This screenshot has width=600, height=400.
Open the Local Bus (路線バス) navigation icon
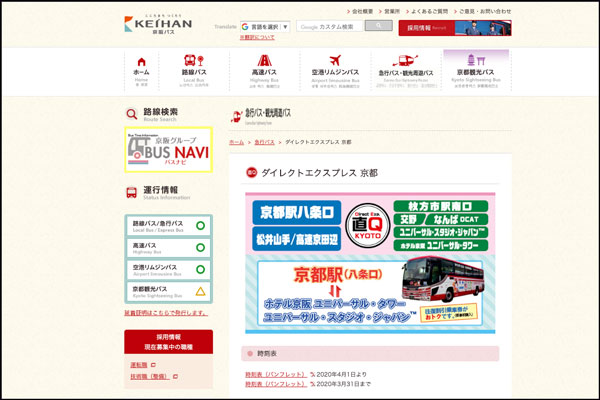194,69
